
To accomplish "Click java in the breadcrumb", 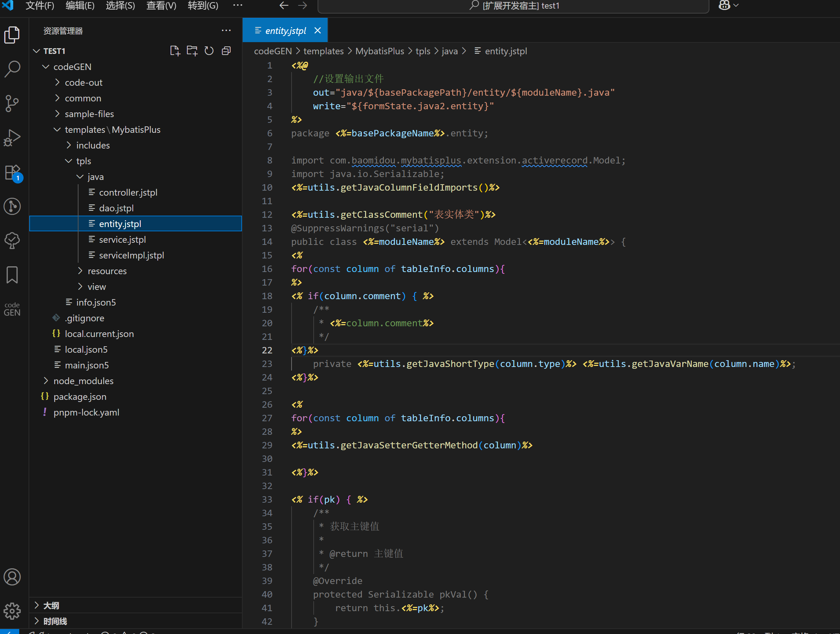I will tap(450, 51).
